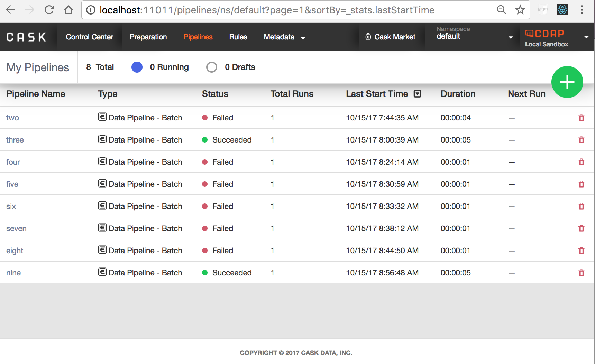595x364 pixels.
Task: Sort by Next Run column header
Action: [x=527, y=94]
